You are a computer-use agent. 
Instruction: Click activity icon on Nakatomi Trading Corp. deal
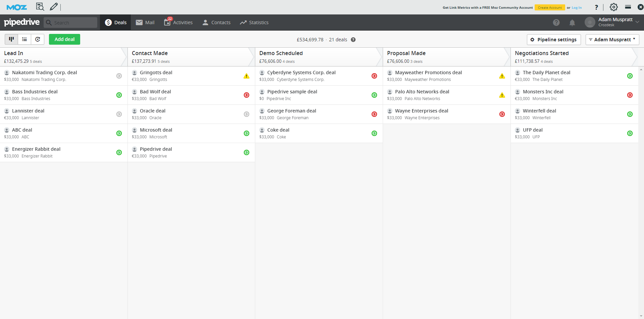pyautogui.click(x=119, y=76)
